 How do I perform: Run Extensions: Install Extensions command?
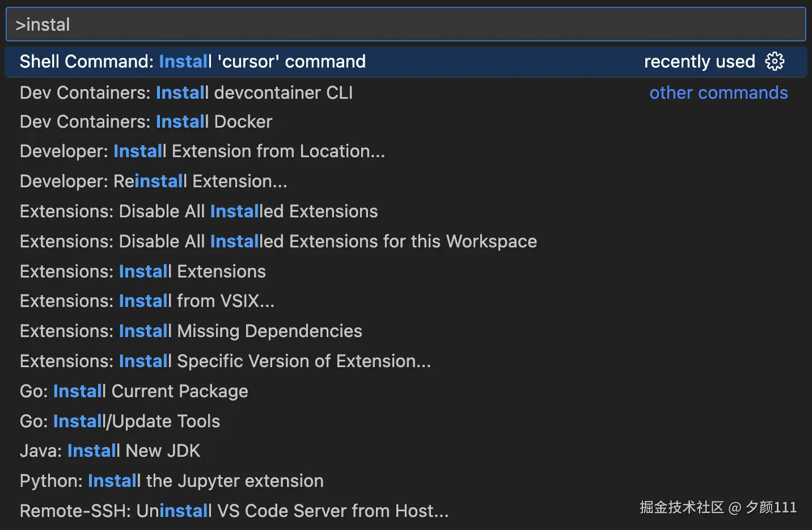[x=142, y=272]
